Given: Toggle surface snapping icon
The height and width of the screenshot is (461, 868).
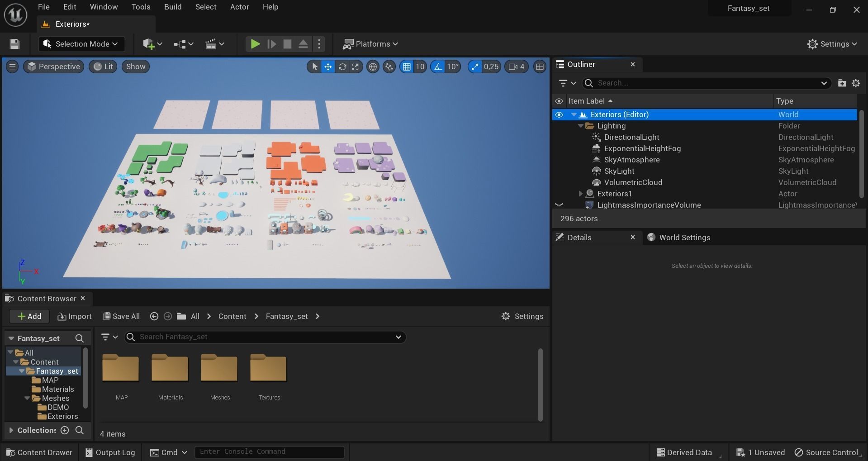Looking at the screenshot, I should click(x=389, y=67).
